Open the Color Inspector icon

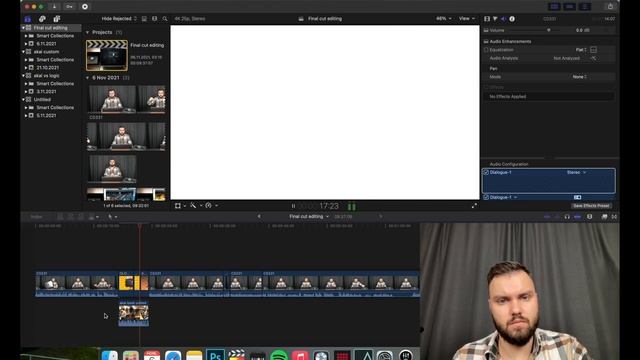495,19
